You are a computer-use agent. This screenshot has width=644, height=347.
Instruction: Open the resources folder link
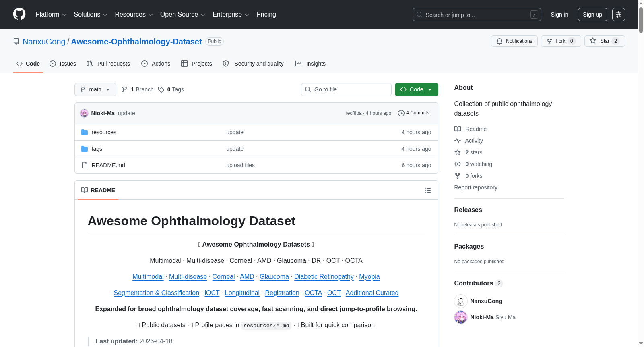104,132
